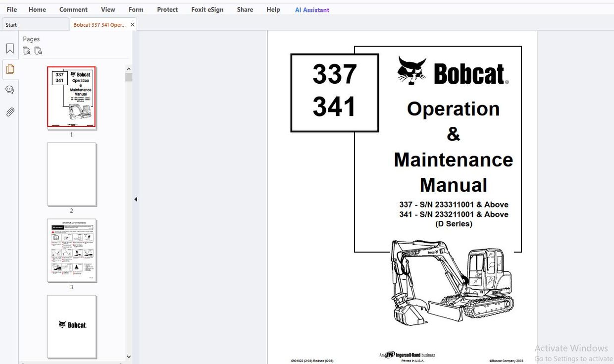Select the Foxit eSign feature
614x364 pixels.
(x=207, y=9)
